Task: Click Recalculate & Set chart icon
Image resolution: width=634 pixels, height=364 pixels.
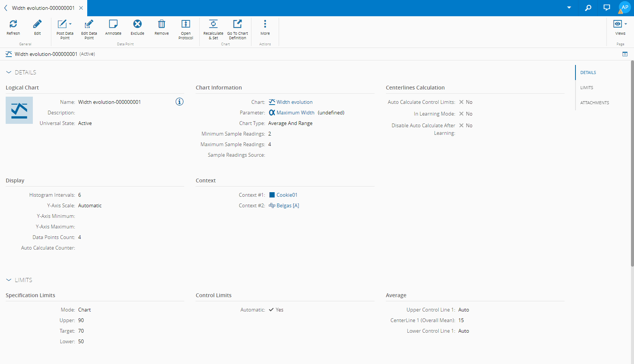Action: click(213, 24)
